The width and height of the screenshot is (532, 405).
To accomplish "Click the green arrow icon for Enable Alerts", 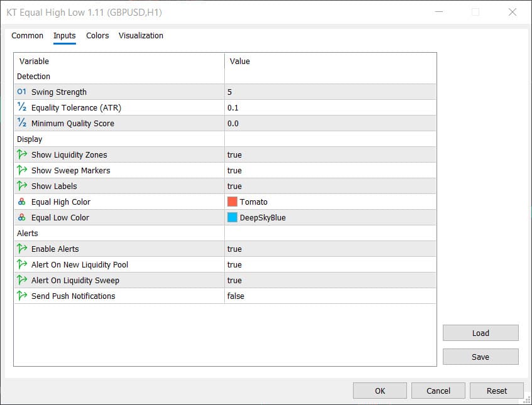I will 22,249.
